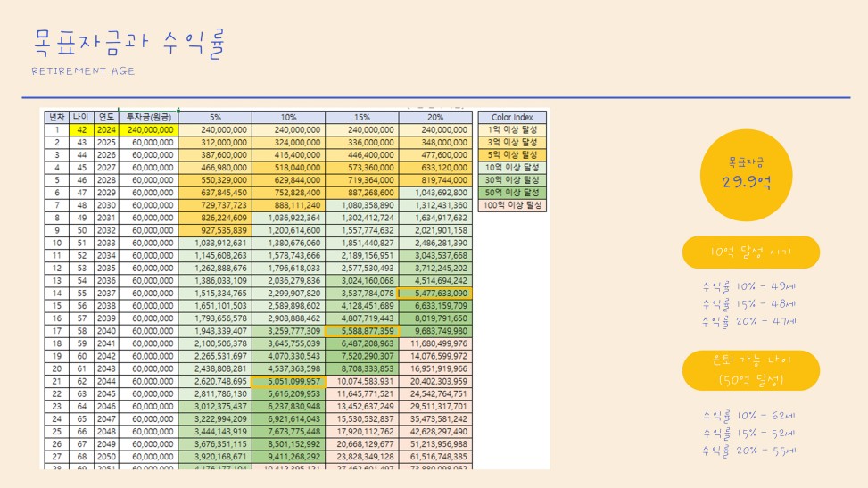The image size is (868, 488).
Task: Click the 5% column header
Action: (215, 117)
